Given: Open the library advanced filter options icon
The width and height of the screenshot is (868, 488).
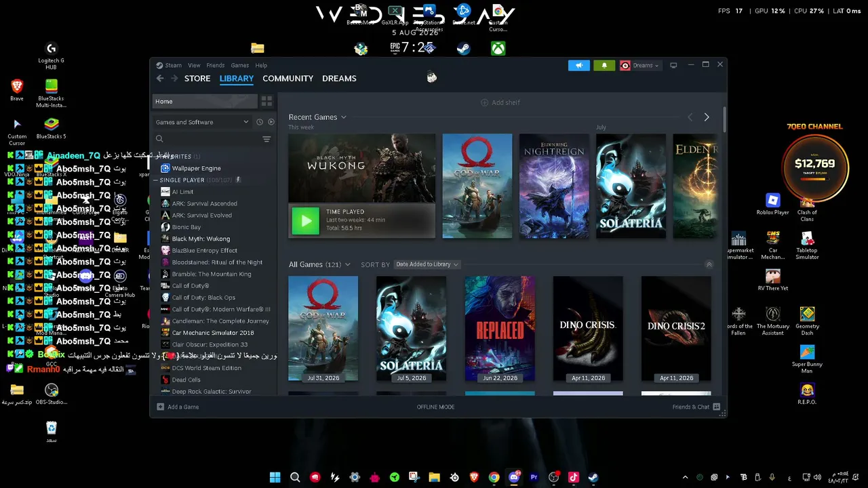Looking at the screenshot, I should (x=267, y=139).
